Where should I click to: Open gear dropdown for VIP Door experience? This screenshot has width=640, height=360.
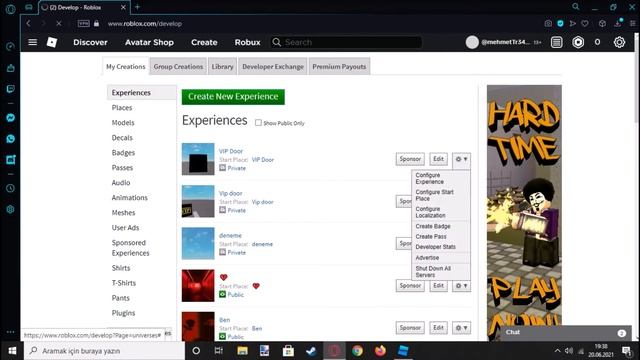(x=461, y=159)
